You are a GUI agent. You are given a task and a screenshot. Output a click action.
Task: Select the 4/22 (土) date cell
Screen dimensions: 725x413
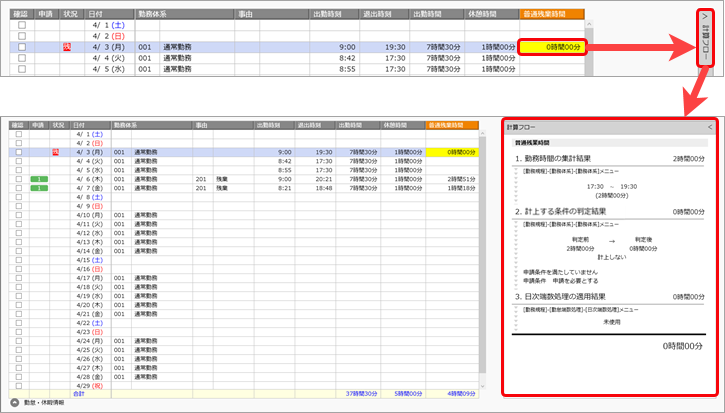coord(90,323)
